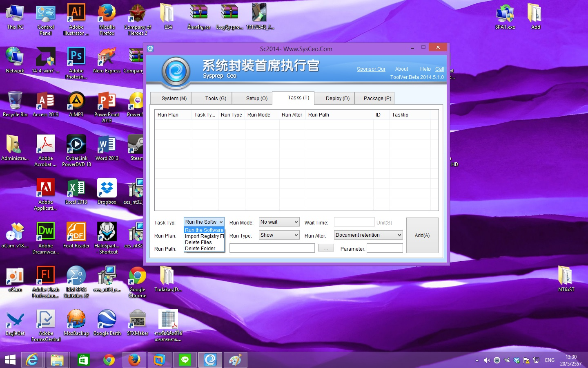Switch to the System (M) tab
Image resolution: width=588 pixels, height=368 pixels.
[x=171, y=99]
